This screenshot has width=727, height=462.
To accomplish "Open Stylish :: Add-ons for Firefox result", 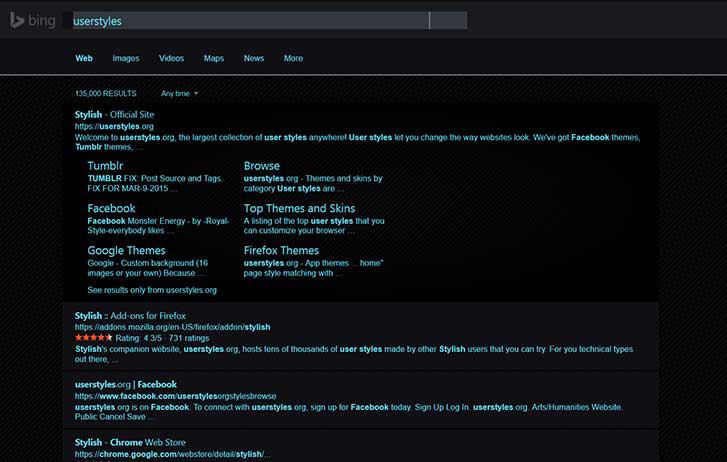I will click(x=138, y=316).
